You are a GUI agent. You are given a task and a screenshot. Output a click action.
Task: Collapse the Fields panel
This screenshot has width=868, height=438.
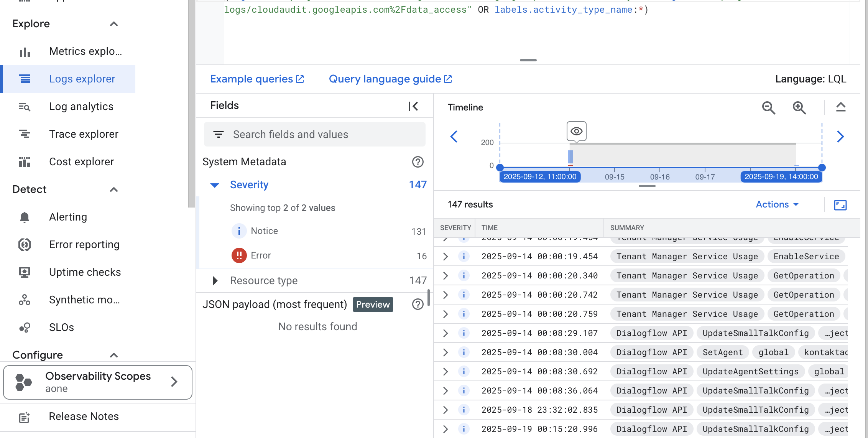click(413, 106)
